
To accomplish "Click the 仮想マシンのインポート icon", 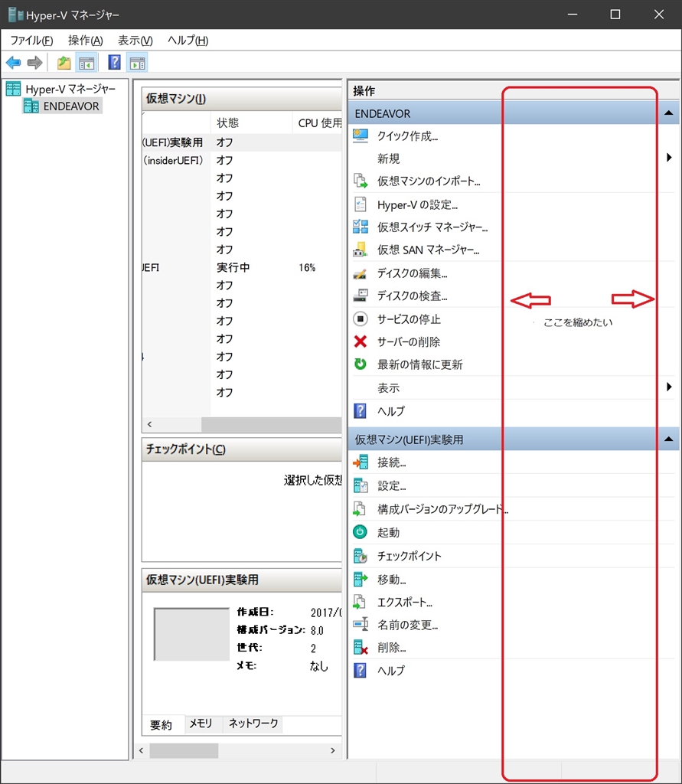I will [361, 181].
